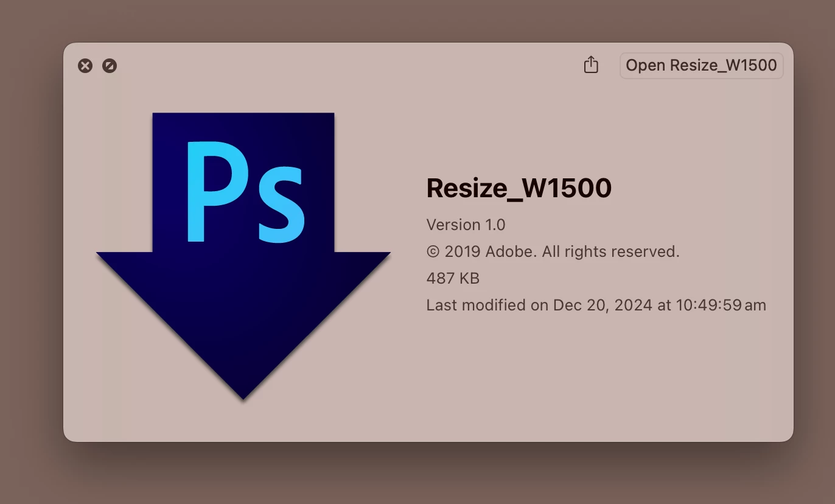Click the full-screen toggle icon beside close
This screenshot has height=504, width=835.
[x=110, y=66]
